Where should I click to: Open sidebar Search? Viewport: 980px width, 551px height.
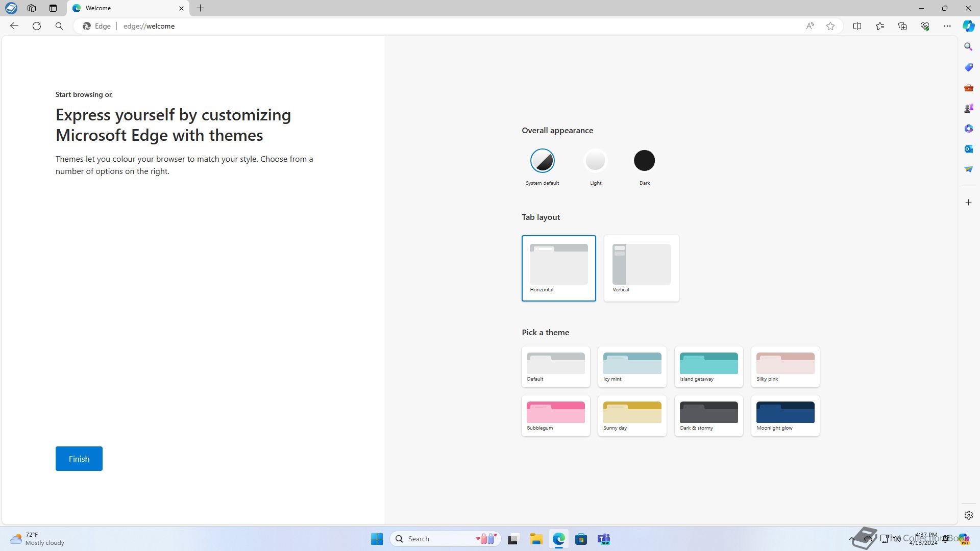pos(968,47)
